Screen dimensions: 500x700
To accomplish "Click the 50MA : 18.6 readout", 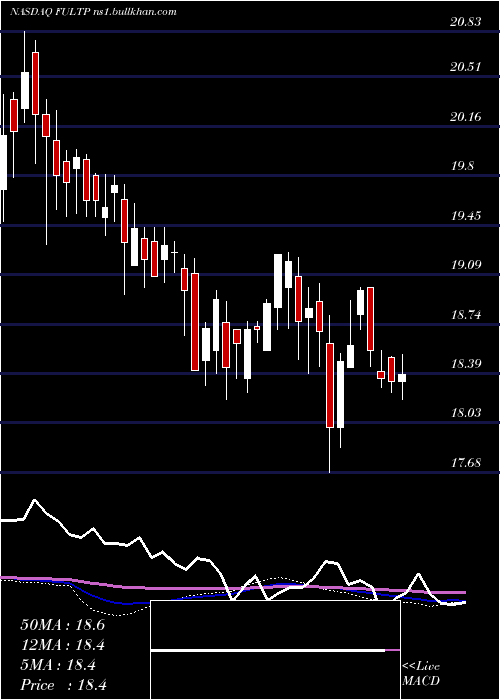I will (62, 625).
